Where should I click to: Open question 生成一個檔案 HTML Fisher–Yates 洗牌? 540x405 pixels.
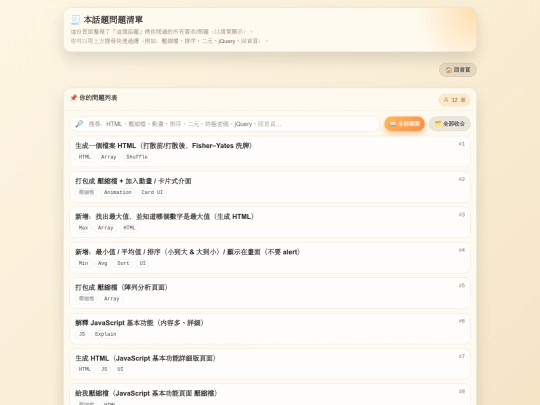point(270,152)
